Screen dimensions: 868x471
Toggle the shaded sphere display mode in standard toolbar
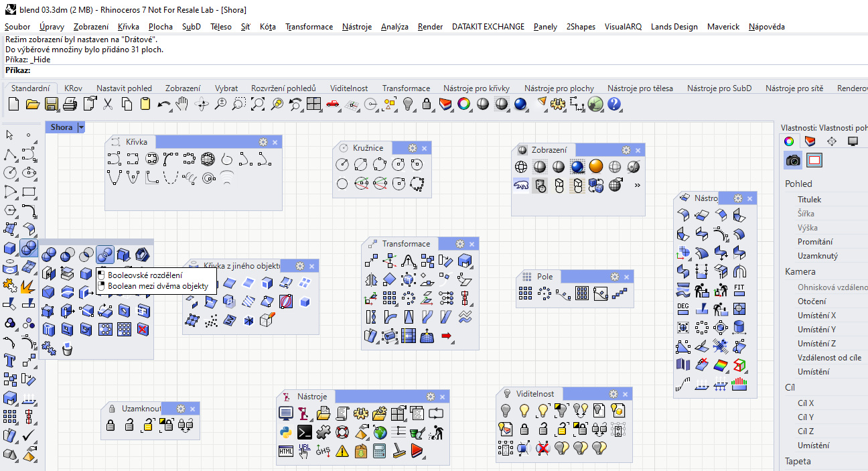point(483,104)
